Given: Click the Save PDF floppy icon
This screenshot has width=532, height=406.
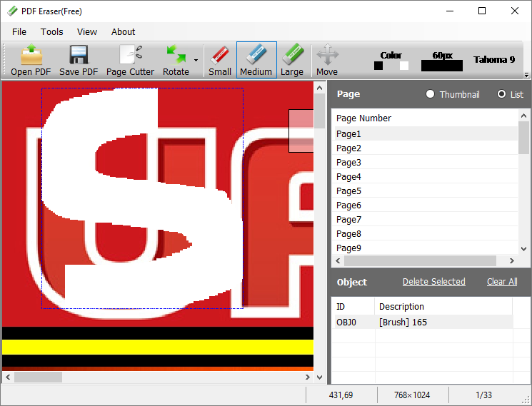Looking at the screenshot, I should point(79,60).
